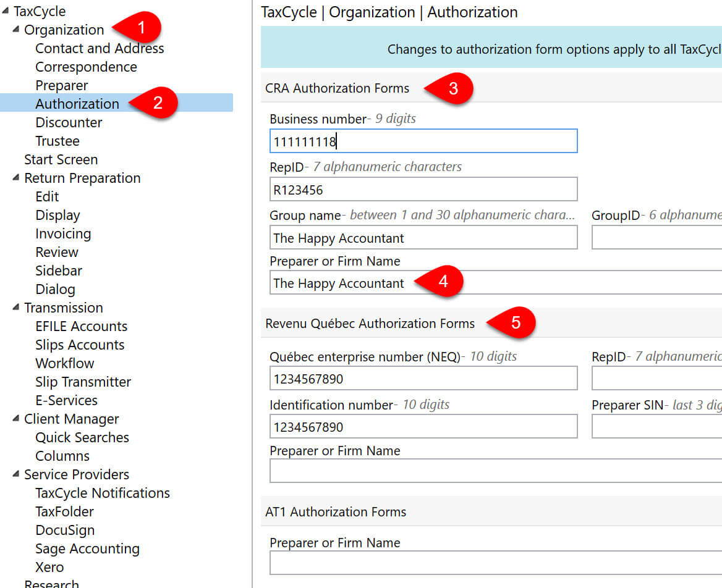
Task: Select Service Providers in the tree
Action: pyautogui.click(x=77, y=474)
